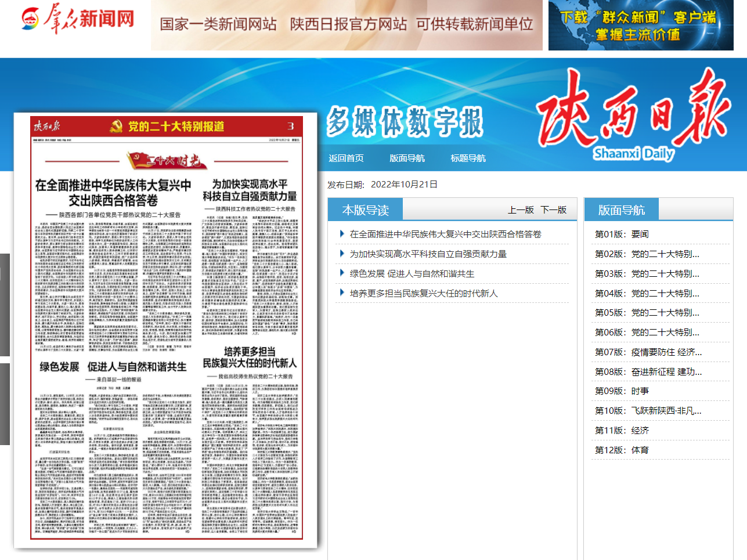
Task: Click 国家一类新闻网站 header banner
Action: [347, 24]
